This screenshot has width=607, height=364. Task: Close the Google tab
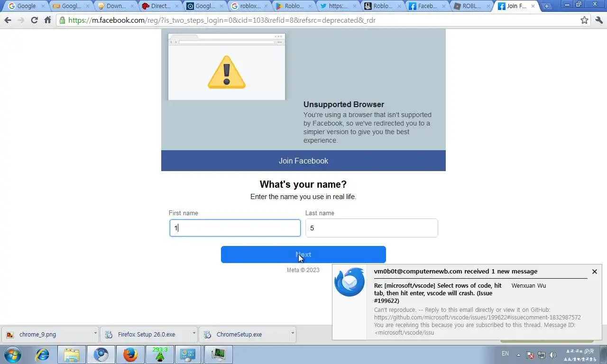43,7
